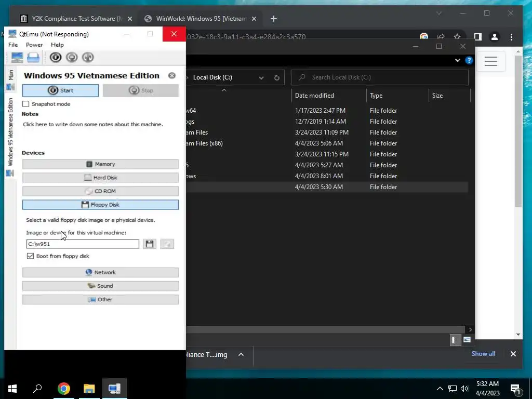Expand the File Explorer ribbon chevron

tap(457, 60)
